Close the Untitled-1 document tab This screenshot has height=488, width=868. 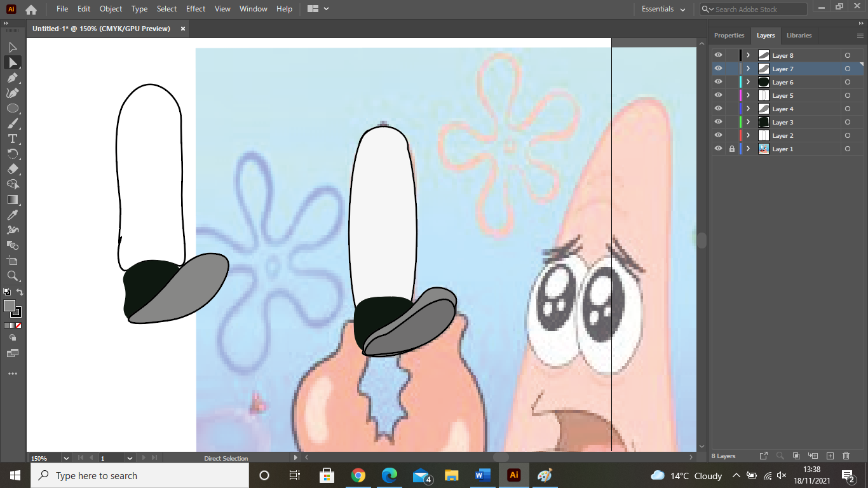183,29
